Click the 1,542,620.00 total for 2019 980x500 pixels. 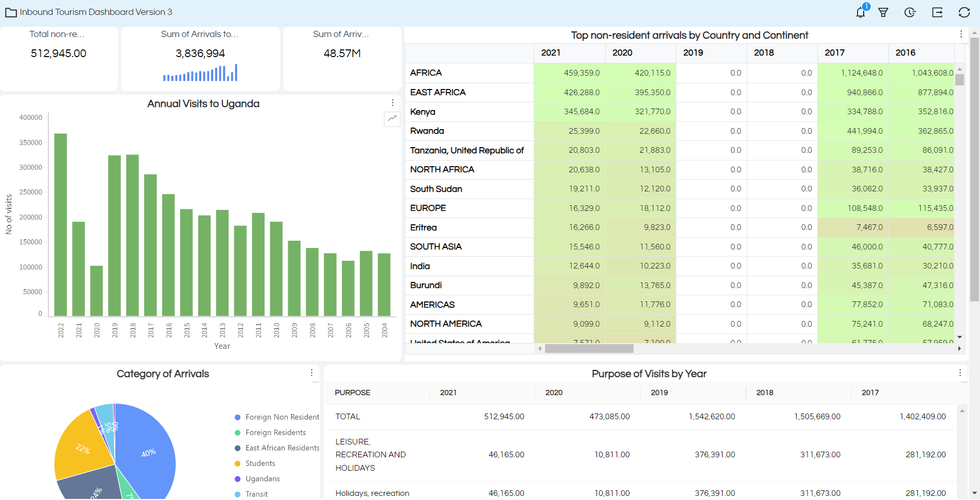click(x=712, y=417)
